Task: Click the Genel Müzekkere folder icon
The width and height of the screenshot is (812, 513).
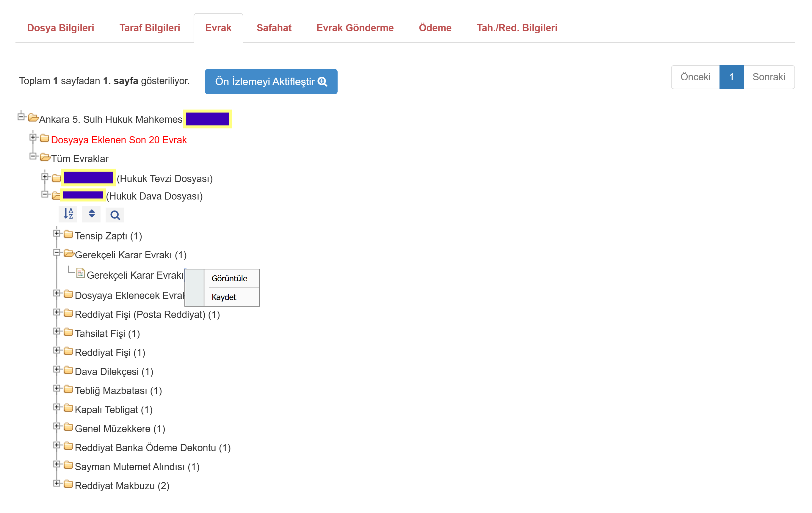Action: 68,427
